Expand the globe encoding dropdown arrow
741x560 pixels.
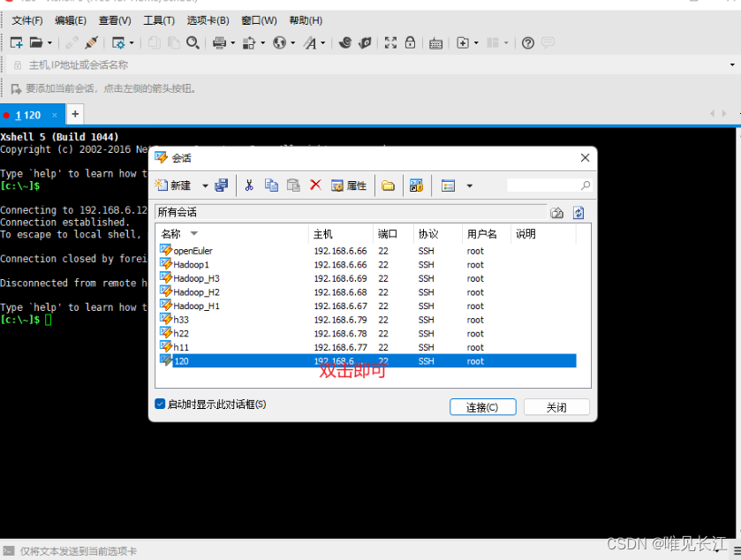(293, 43)
